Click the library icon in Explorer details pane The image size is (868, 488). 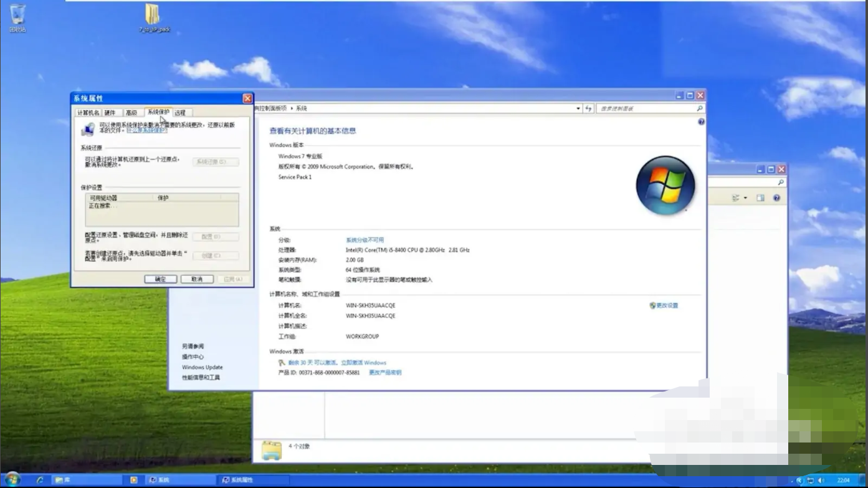(x=272, y=450)
